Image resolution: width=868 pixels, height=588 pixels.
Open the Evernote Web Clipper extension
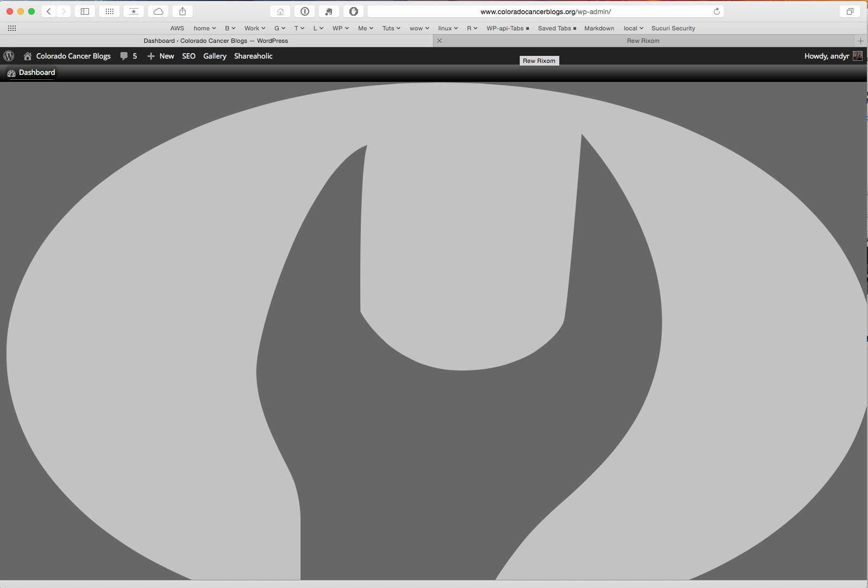click(329, 11)
